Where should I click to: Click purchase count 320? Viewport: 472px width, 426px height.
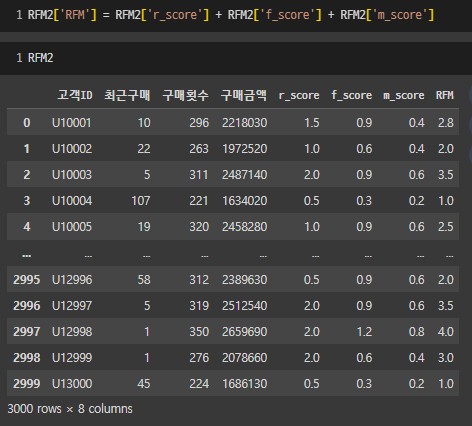[199, 227]
